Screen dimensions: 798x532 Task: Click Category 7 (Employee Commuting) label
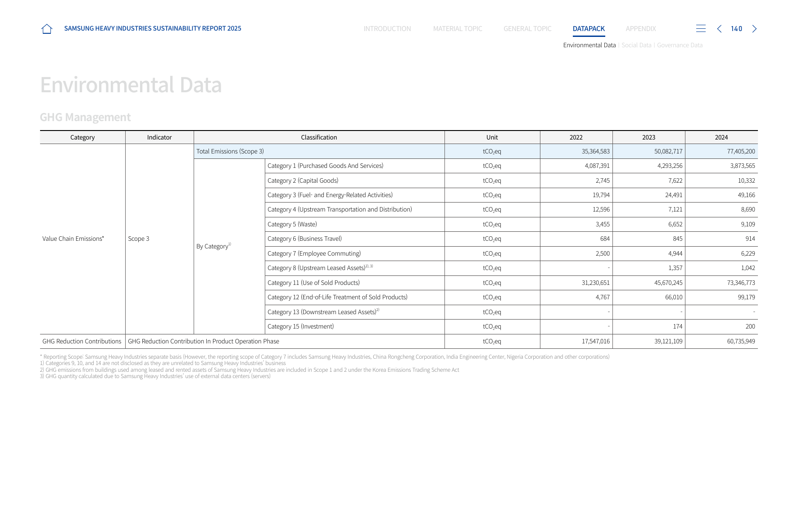click(314, 253)
